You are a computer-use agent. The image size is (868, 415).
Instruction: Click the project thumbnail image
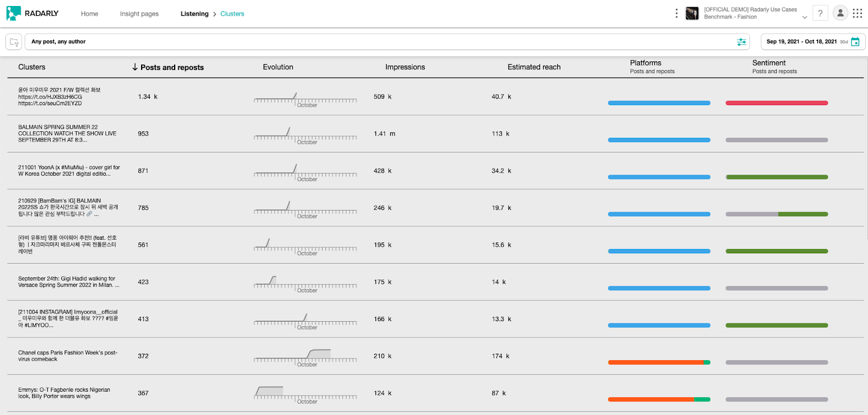tap(692, 13)
